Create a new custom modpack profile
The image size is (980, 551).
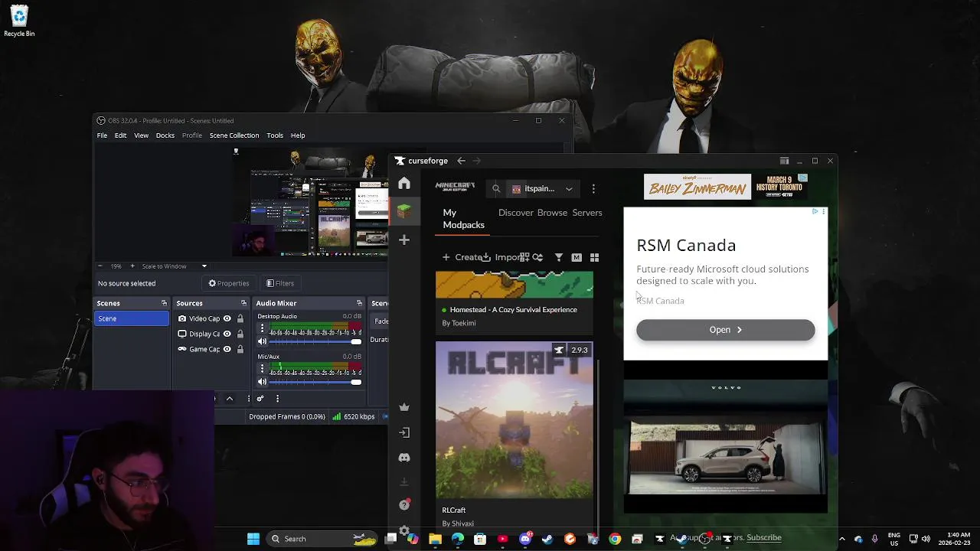pyautogui.click(x=462, y=258)
